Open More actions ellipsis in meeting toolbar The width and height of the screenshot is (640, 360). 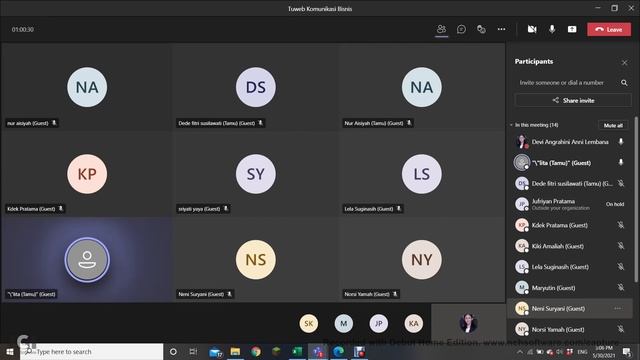[x=501, y=29]
